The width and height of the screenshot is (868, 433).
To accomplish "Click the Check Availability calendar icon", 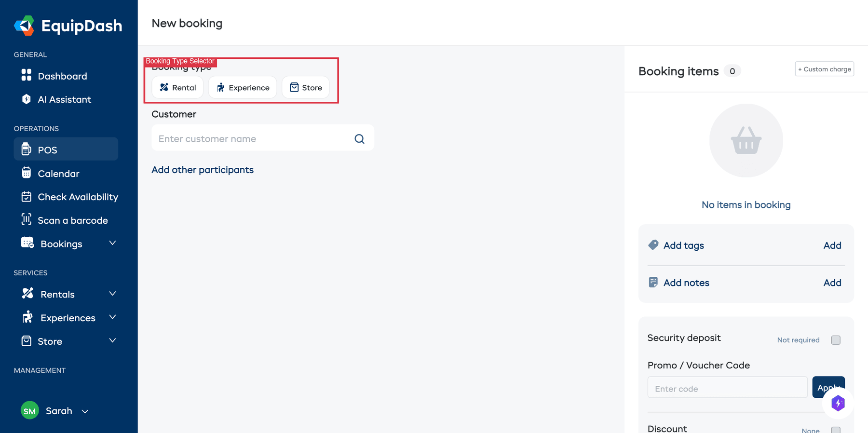I will coord(27,197).
